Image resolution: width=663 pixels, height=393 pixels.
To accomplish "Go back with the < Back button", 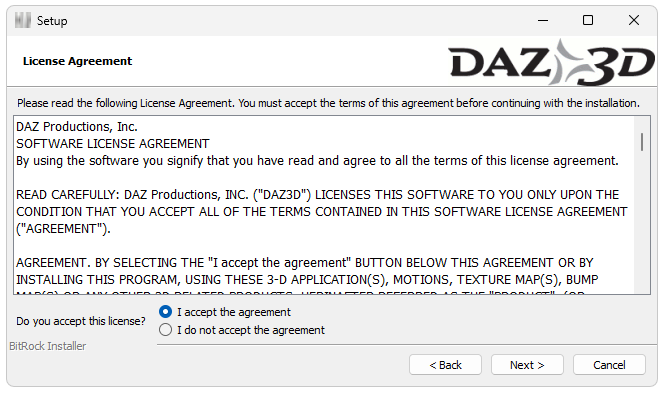I will click(445, 365).
